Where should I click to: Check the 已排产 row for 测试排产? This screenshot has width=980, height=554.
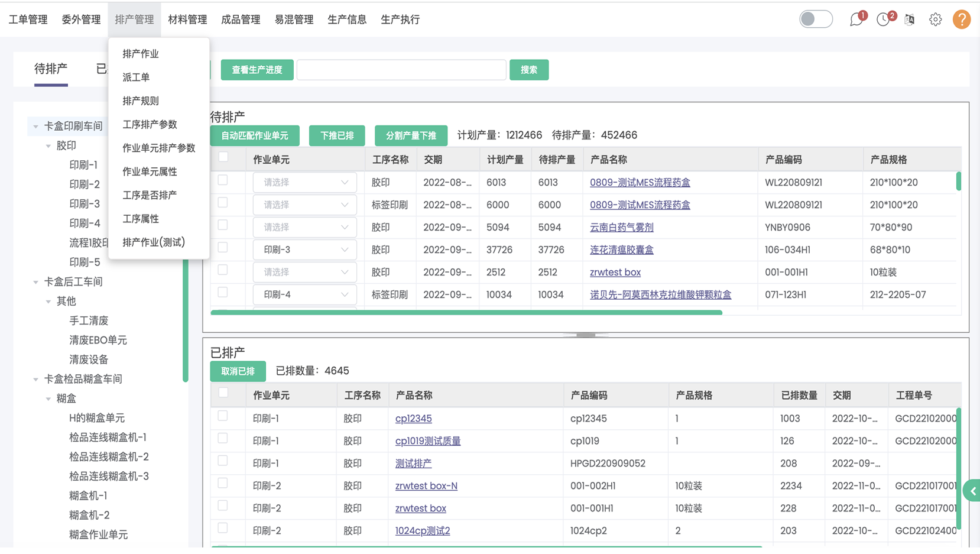(223, 461)
